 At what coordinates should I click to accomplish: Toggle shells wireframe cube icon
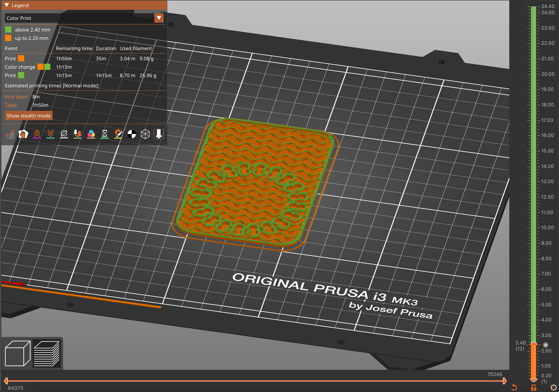click(145, 134)
